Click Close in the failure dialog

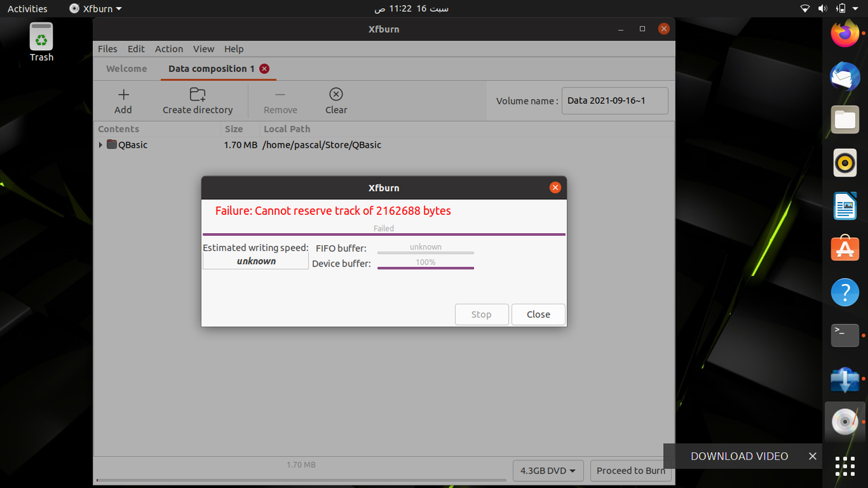538,314
